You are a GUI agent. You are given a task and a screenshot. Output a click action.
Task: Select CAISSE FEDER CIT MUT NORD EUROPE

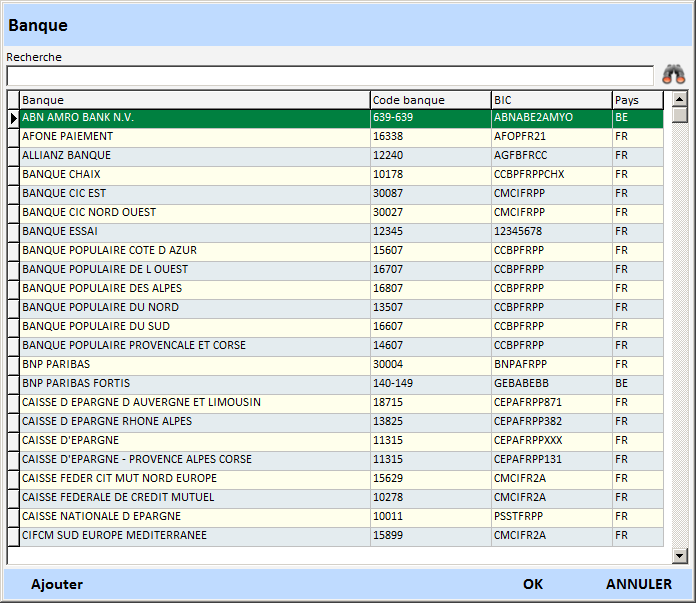[x=335, y=479]
